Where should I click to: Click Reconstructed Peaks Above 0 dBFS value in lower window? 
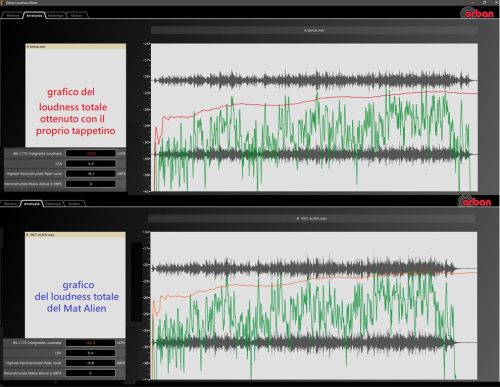pos(90,373)
